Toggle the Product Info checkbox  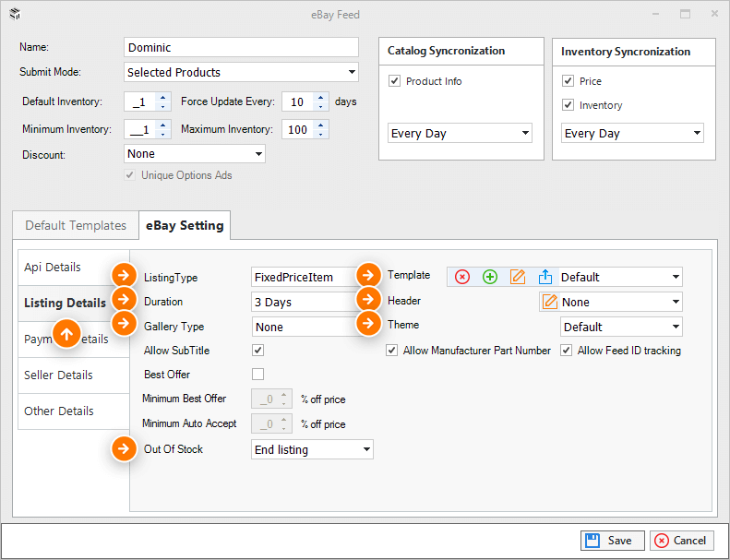point(394,81)
